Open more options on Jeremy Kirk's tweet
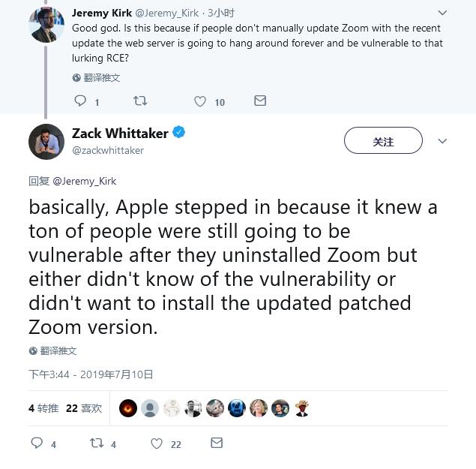The height and width of the screenshot is (469, 476). (x=442, y=13)
